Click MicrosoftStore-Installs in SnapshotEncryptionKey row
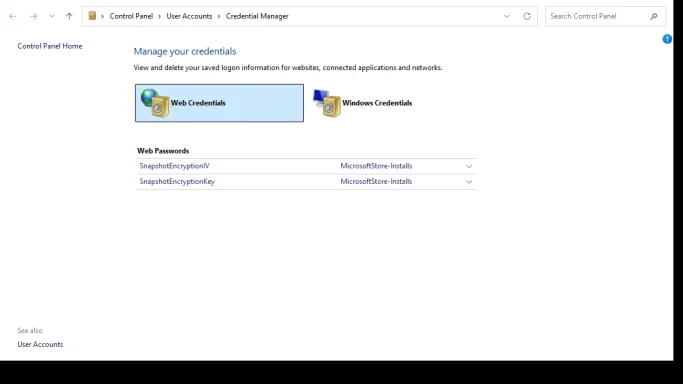The image size is (683, 384). coord(376,182)
